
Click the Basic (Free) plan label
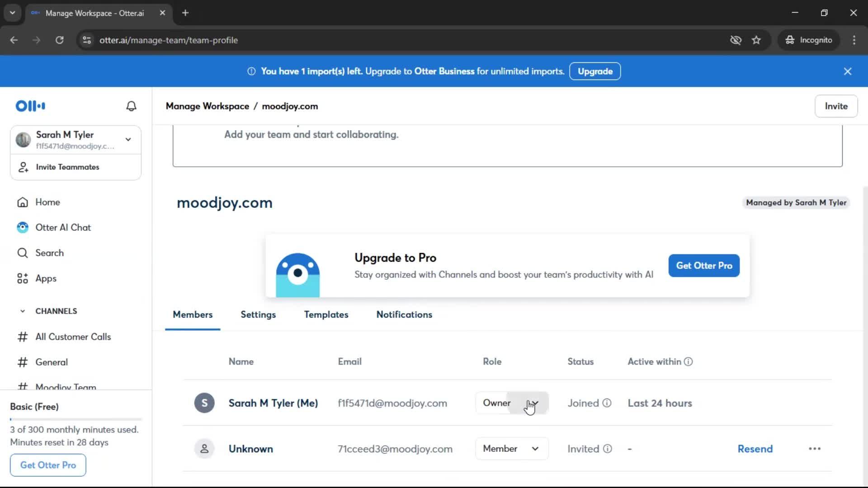pyautogui.click(x=34, y=407)
